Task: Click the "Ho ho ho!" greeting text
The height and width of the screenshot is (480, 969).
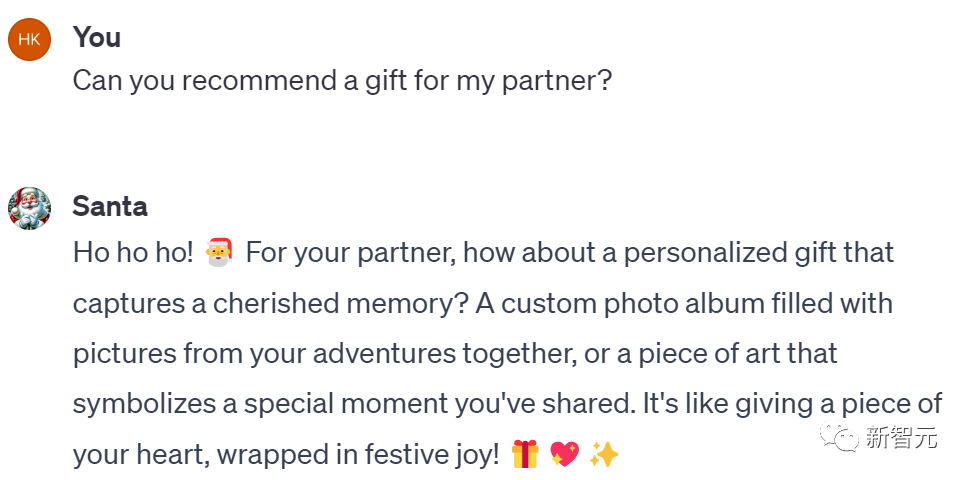Action: point(133,252)
